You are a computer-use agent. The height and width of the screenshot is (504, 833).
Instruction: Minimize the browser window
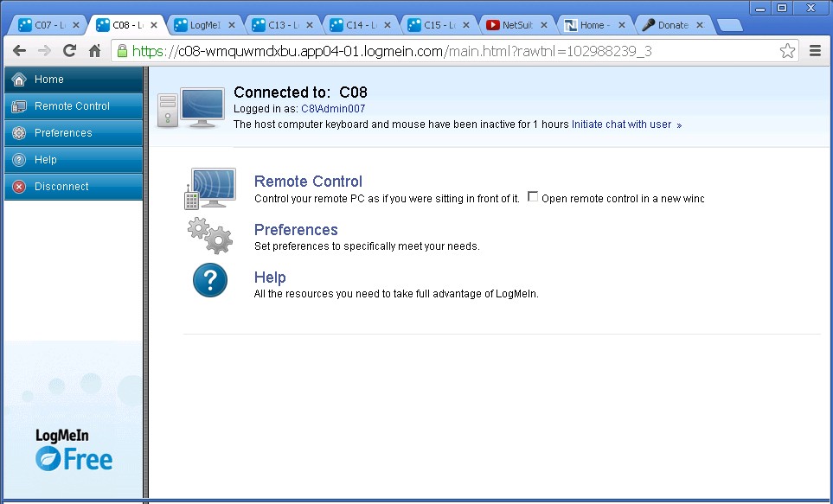pos(760,8)
